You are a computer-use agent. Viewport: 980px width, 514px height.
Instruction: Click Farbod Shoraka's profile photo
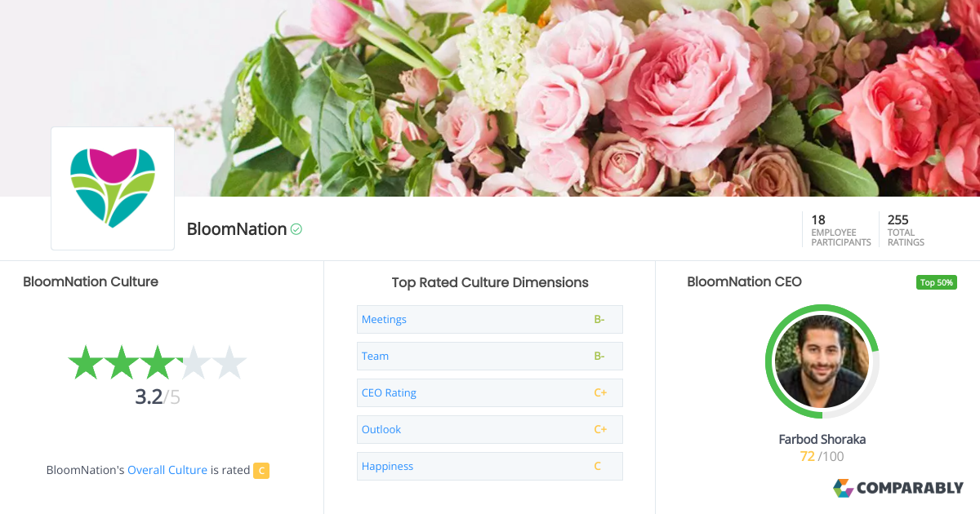click(x=822, y=361)
